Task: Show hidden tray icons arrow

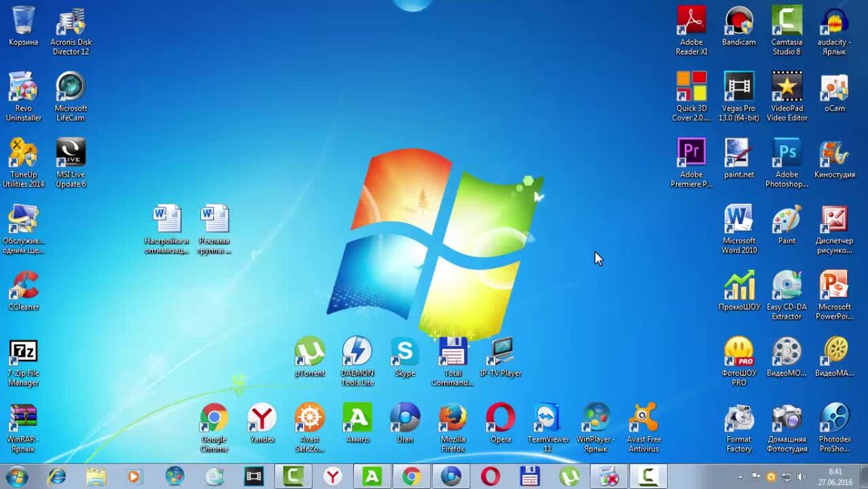Action: point(741,476)
